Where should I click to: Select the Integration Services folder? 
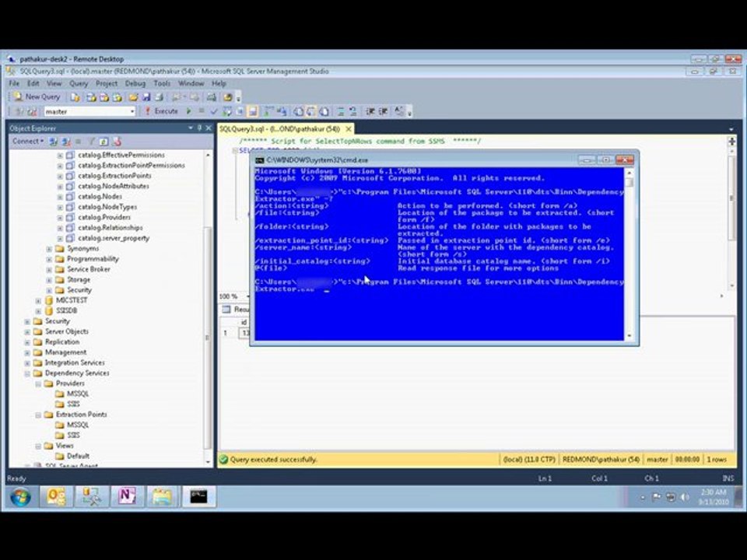point(75,363)
